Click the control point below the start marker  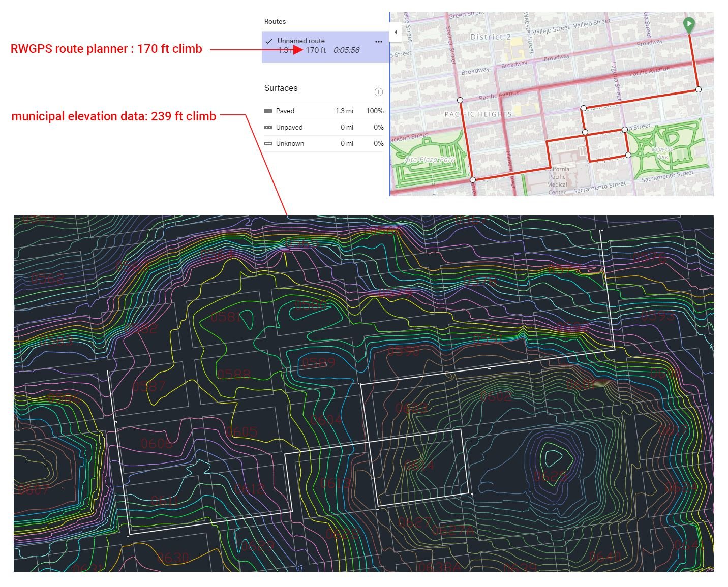(x=699, y=89)
